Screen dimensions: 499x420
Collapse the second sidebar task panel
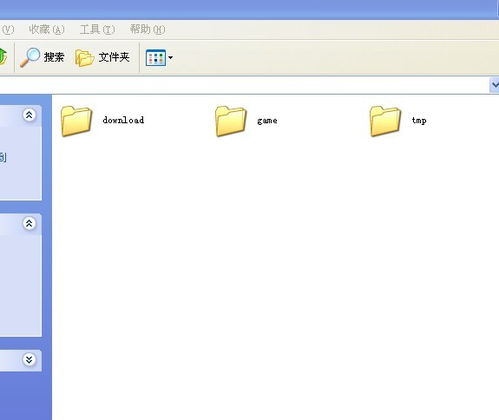(x=29, y=223)
